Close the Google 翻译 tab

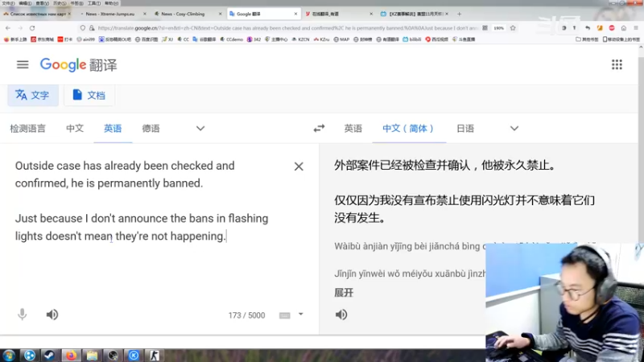tap(295, 14)
